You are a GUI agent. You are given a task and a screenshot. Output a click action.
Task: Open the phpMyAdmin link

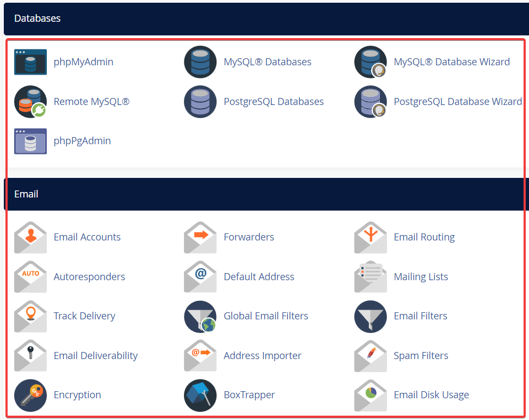coord(83,62)
